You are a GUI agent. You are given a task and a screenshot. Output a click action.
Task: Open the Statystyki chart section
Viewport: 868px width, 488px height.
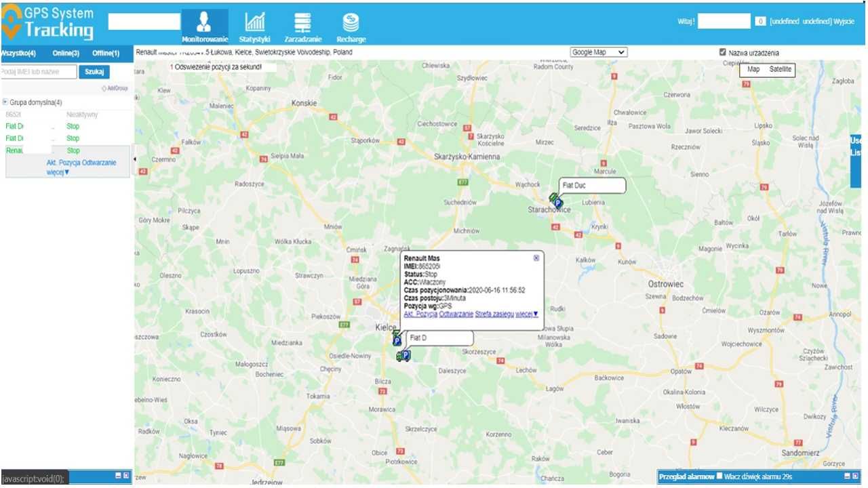tap(255, 26)
